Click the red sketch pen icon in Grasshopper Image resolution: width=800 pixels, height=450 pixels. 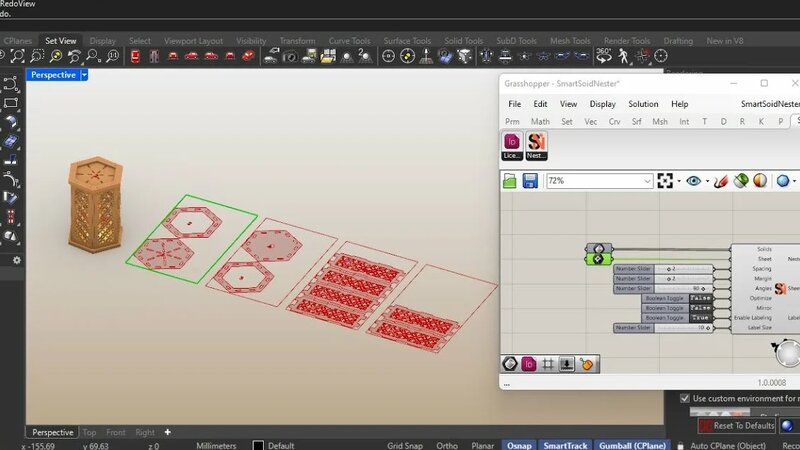[721, 181]
